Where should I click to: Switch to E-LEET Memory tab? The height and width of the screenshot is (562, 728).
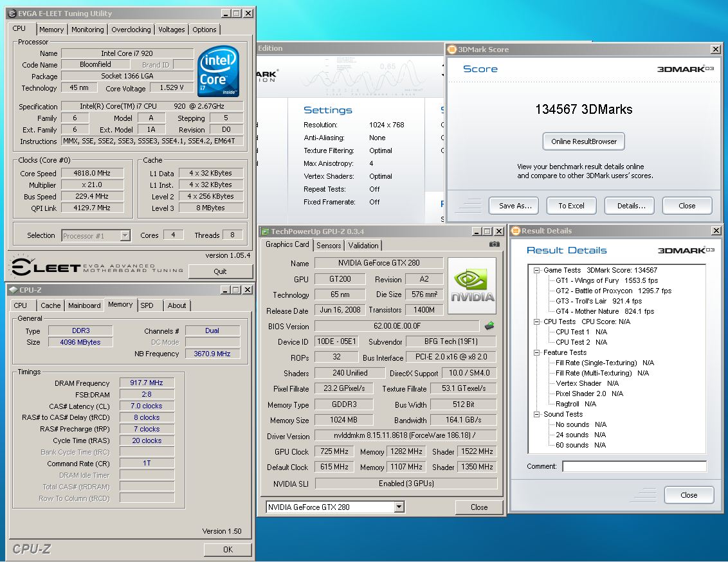[51, 29]
